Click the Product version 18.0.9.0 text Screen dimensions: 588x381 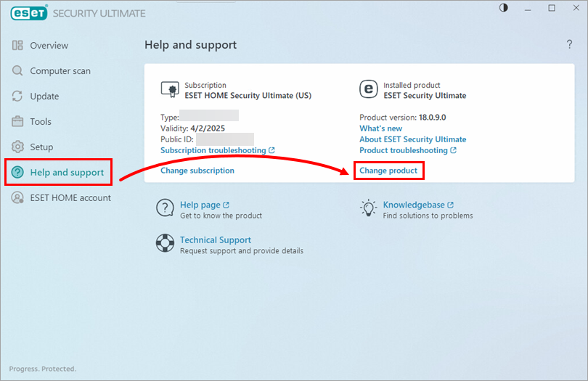[402, 118]
